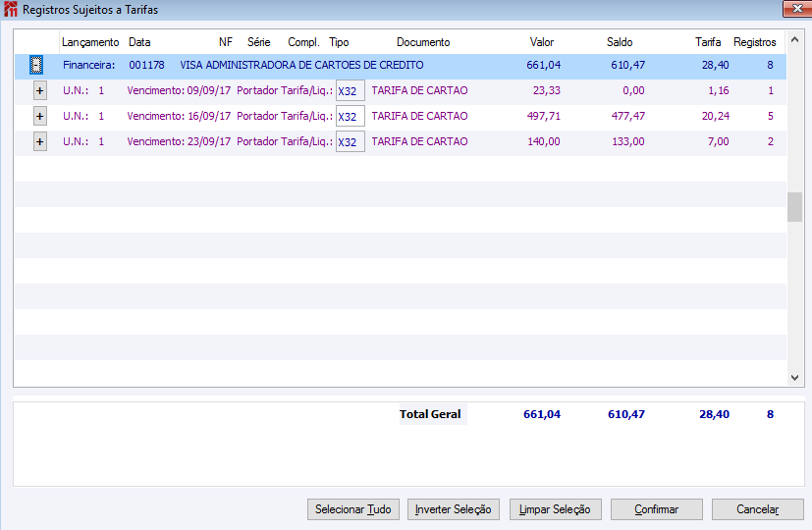Expand the Vencimento 09/09/17 row
Screen dimensions: 812x530
[40, 90]
